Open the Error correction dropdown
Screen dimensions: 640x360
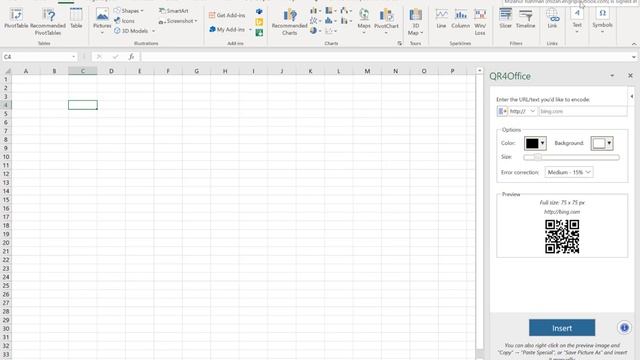tap(568, 172)
